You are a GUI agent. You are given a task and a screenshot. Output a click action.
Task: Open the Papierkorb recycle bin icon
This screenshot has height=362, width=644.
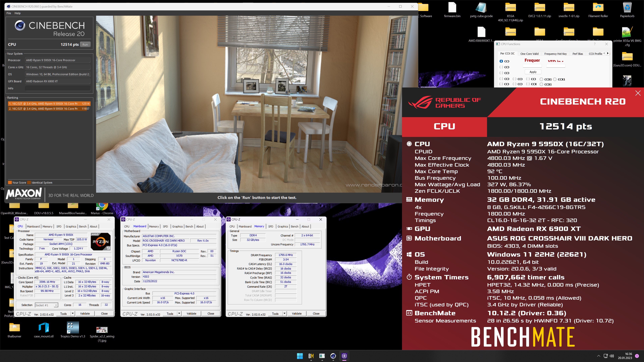pyautogui.click(x=627, y=10)
